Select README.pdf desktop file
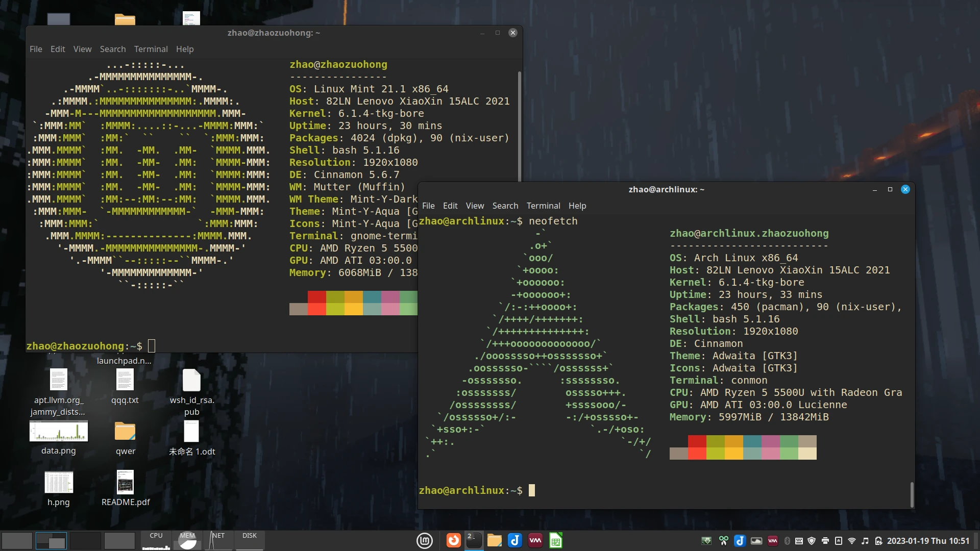Image resolution: width=980 pixels, height=551 pixels. point(126,488)
